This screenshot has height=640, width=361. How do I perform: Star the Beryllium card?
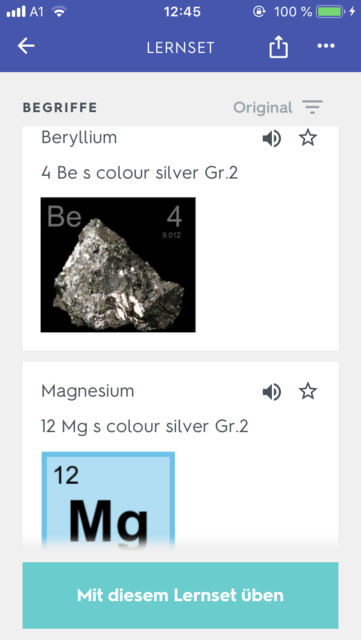pos(308,138)
